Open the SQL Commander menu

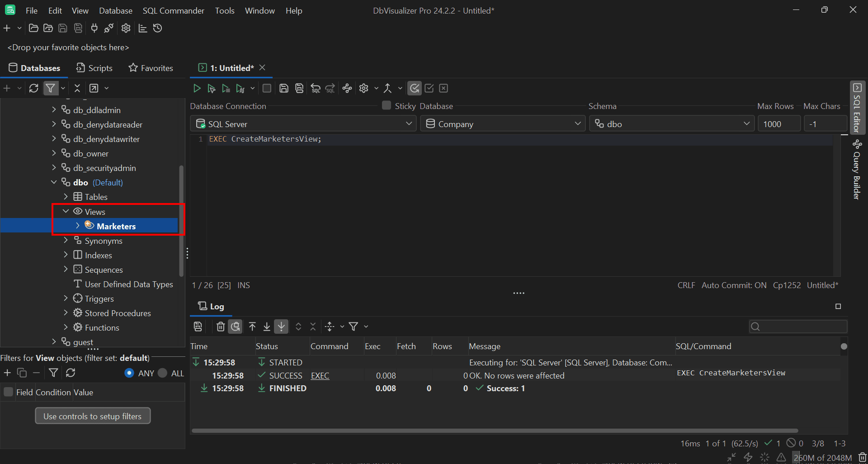(x=173, y=10)
